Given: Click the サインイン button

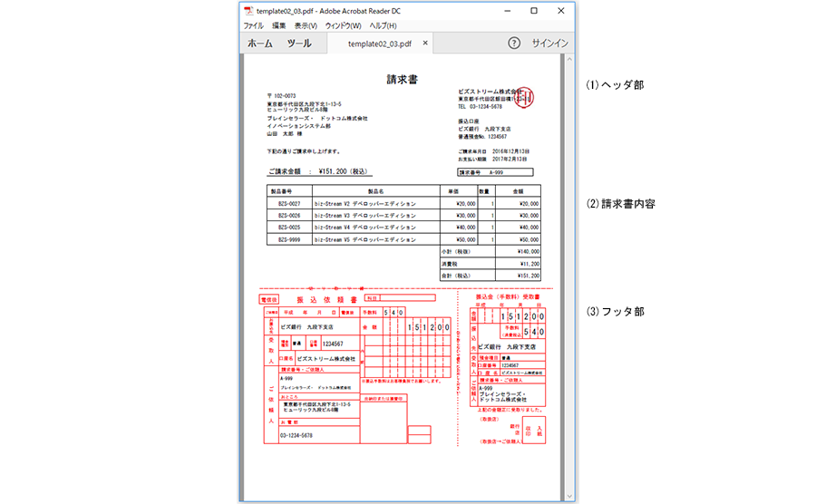Looking at the screenshot, I should coord(549,44).
